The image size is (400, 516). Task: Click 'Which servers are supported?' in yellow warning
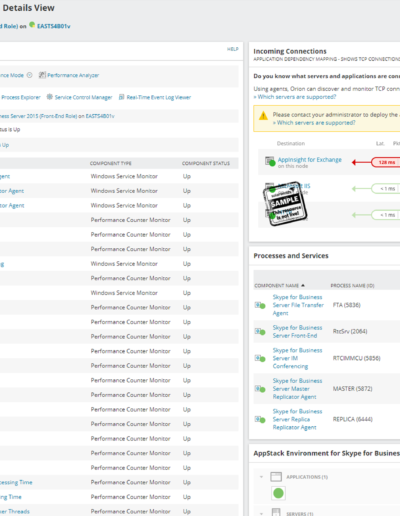316,123
